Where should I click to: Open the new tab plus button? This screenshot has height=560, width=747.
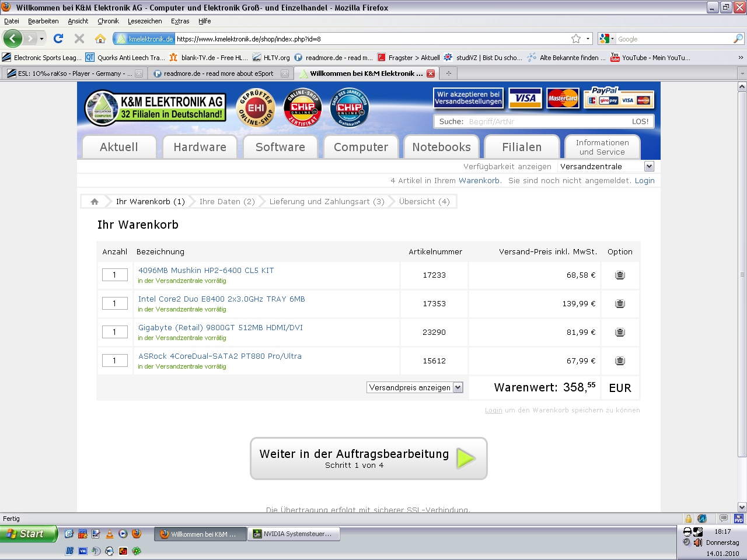[448, 73]
